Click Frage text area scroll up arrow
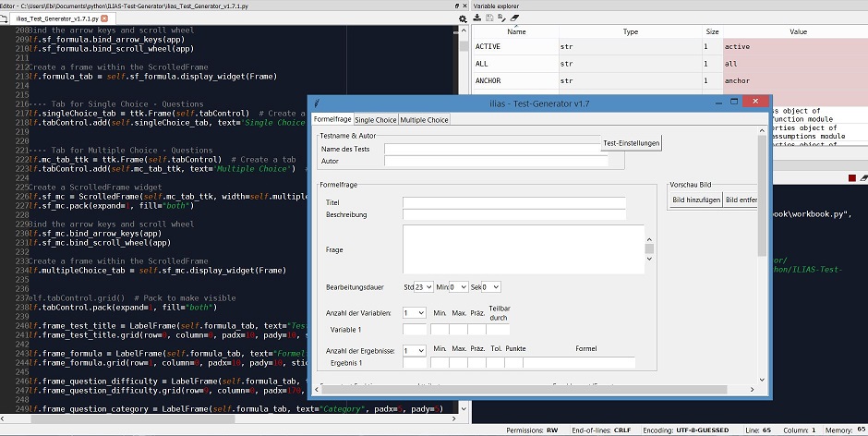Image resolution: width=868 pixels, height=436 pixels. pos(649,239)
